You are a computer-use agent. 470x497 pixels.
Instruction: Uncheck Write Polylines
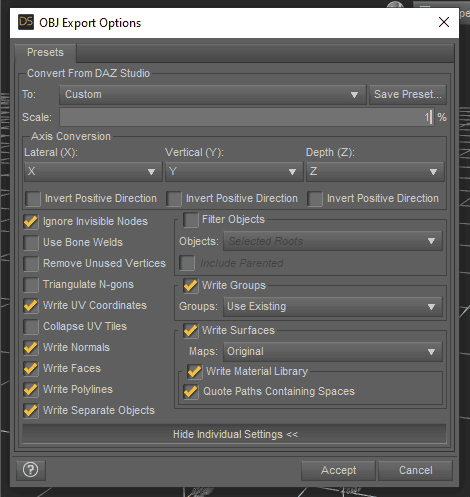(31, 390)
